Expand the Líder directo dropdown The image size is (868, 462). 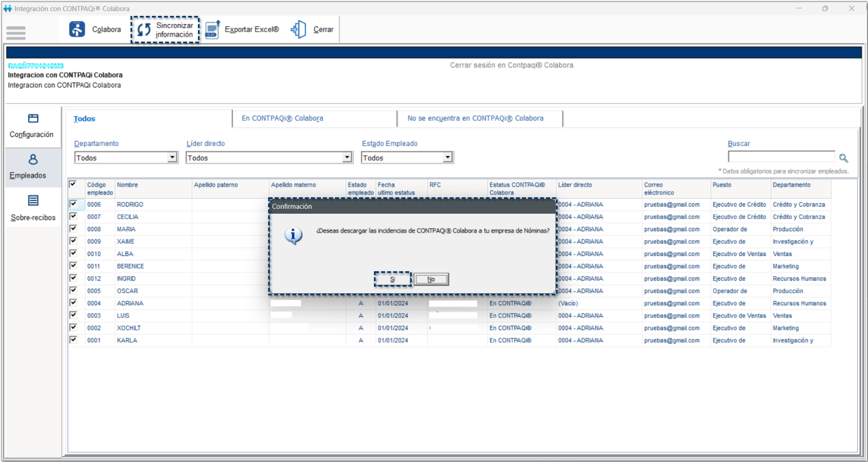pyautogui.click(x=347, y=158)
